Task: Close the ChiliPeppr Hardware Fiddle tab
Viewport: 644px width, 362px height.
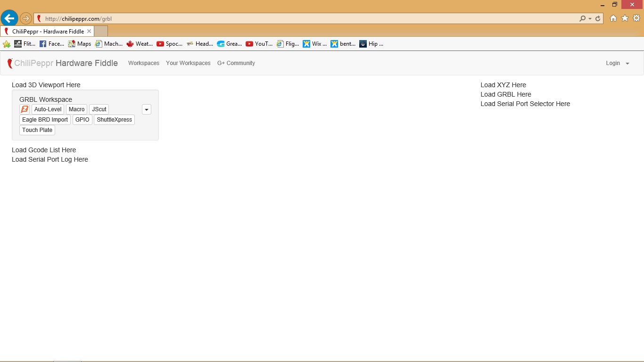Action: coord(89,31)
